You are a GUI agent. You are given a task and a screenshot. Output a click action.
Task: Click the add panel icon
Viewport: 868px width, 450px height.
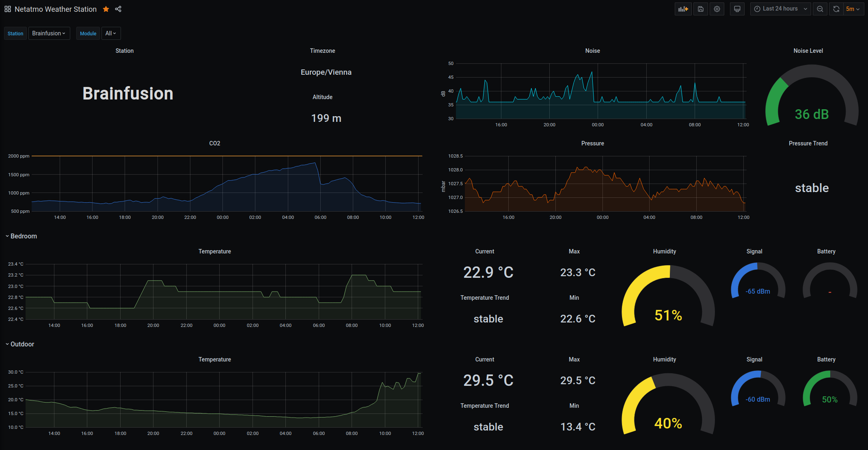(x=683, y=9)
